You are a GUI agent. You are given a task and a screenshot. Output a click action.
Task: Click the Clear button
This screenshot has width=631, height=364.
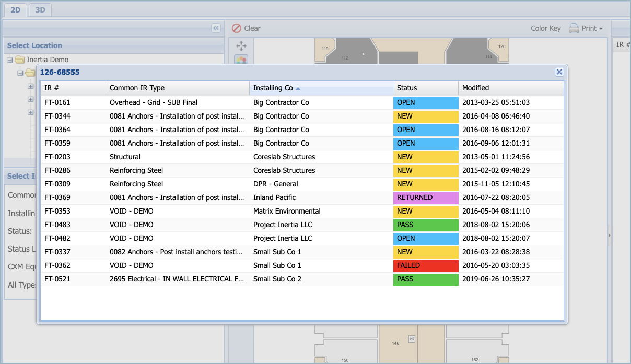click(246, 28)
